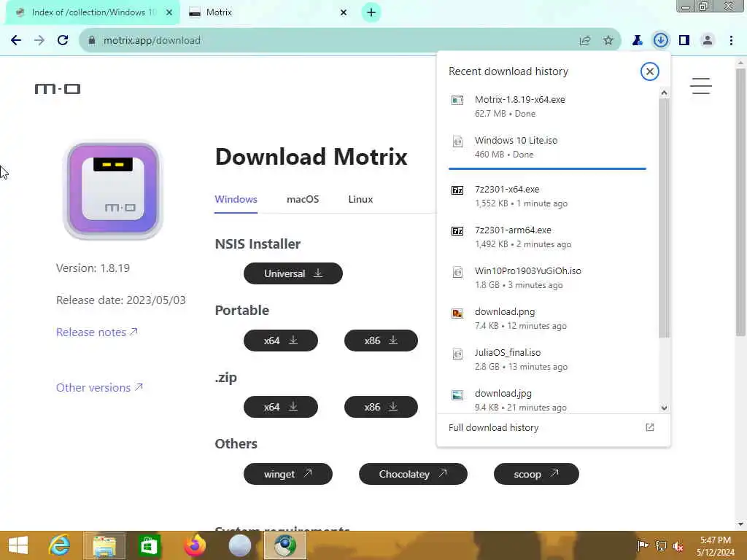Click the page vertical scrollbar thumb
This screenshot has width=747, height=560.
pyautogui.click(x=740, y=203)
